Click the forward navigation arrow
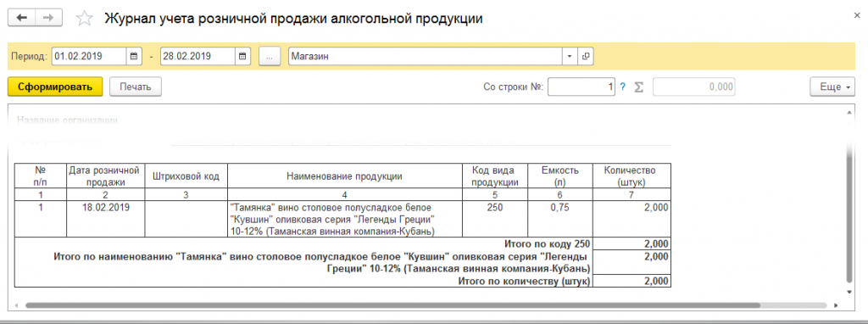The height and width of the screenshot is (324, 868). 48,18
